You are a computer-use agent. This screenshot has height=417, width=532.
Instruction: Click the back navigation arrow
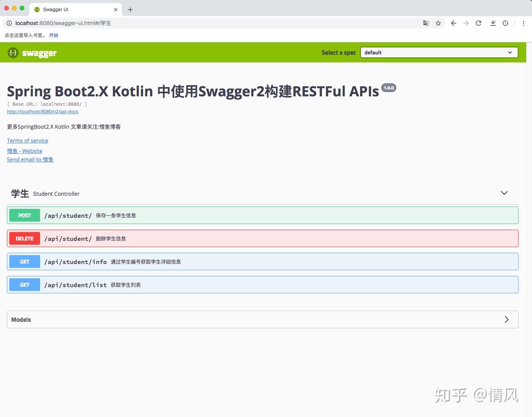click(453, 23)
